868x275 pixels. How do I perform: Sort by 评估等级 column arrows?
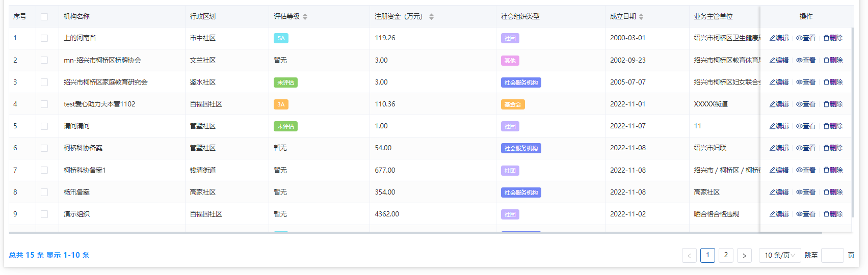(305, 17)
